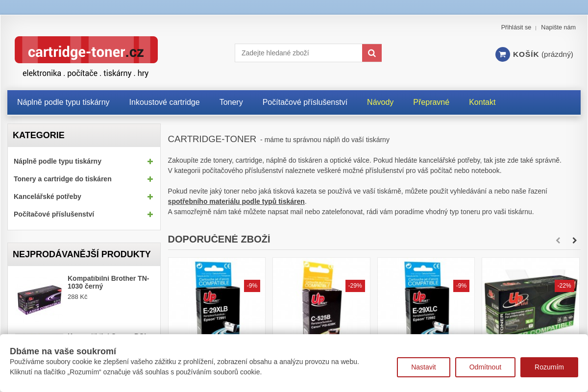Viewport: 588px width, 392px height.
Task: Click the Přihlásit se login link
Action: click(x=515, y=27)
